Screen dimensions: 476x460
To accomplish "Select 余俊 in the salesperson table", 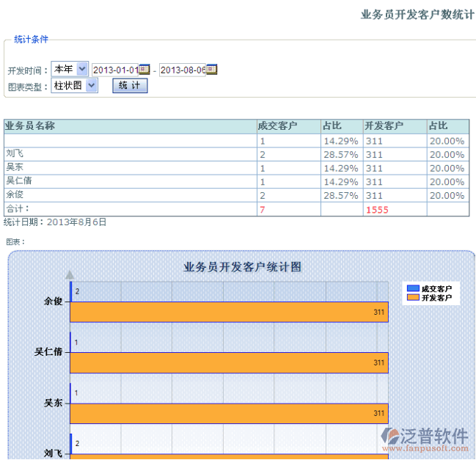I will 15,195.
